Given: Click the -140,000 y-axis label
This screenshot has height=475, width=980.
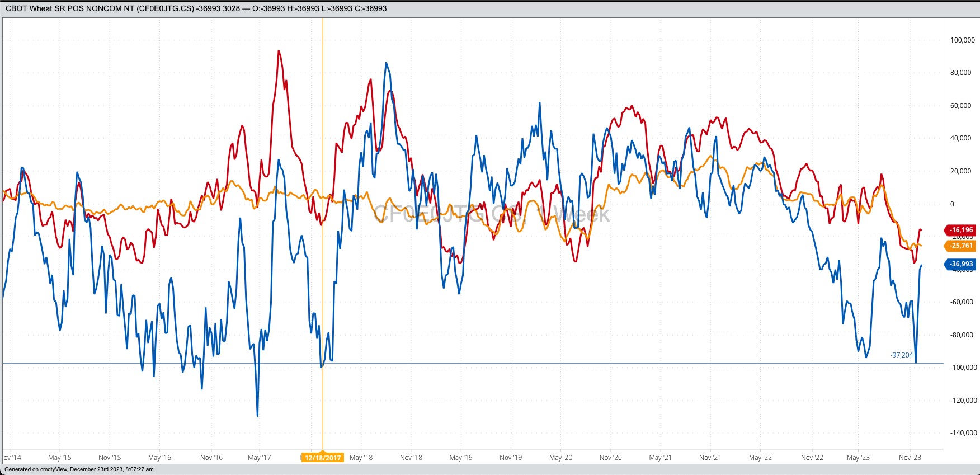Looking at the screenshot, I should tap(963, 432).
